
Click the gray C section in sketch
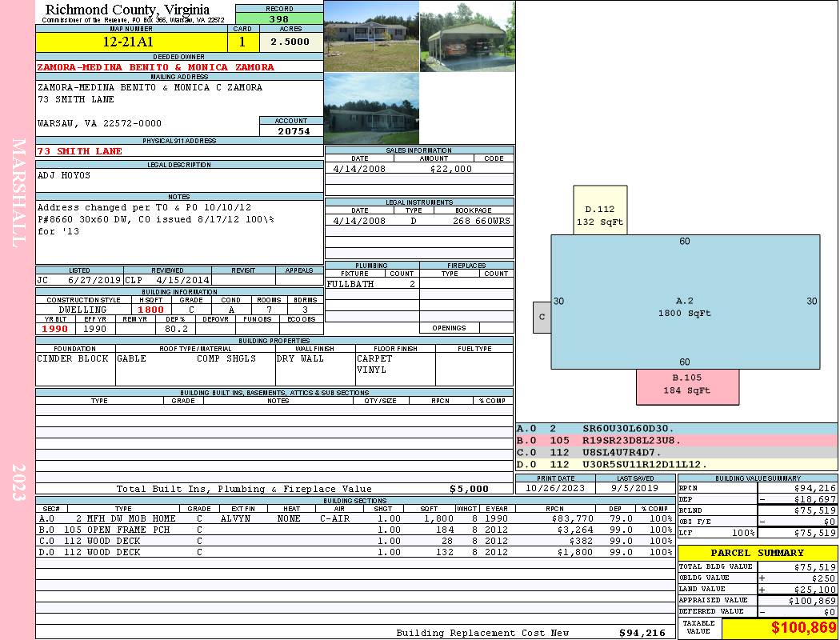tap(542, 317)
